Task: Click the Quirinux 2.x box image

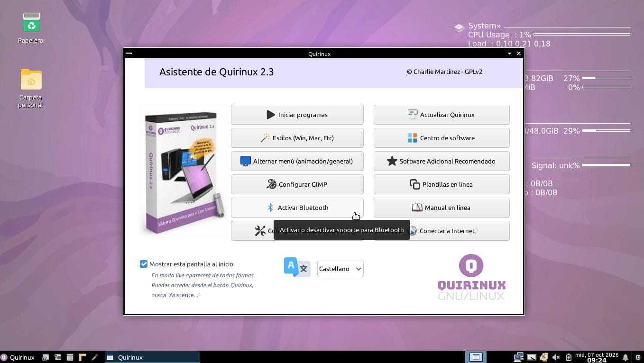Action: 184,172
